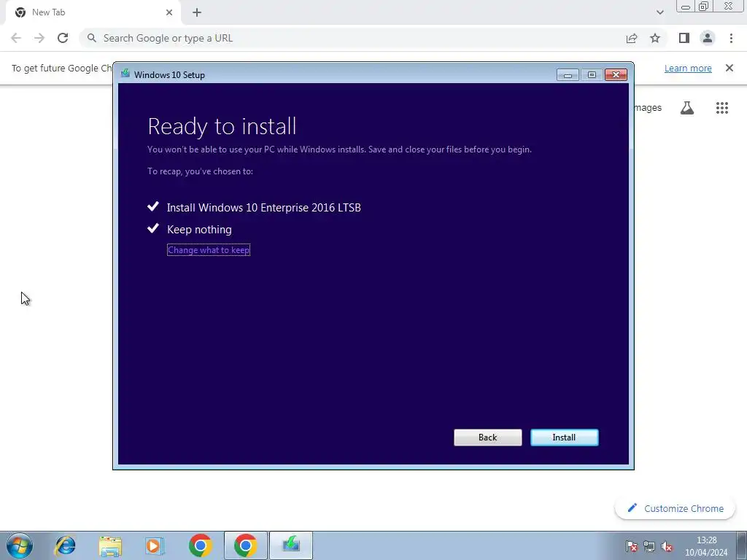The height and width of the screenshot is (560, 747).
Task: Expand the Chrome tab search chevron
Action: [659, 12]
